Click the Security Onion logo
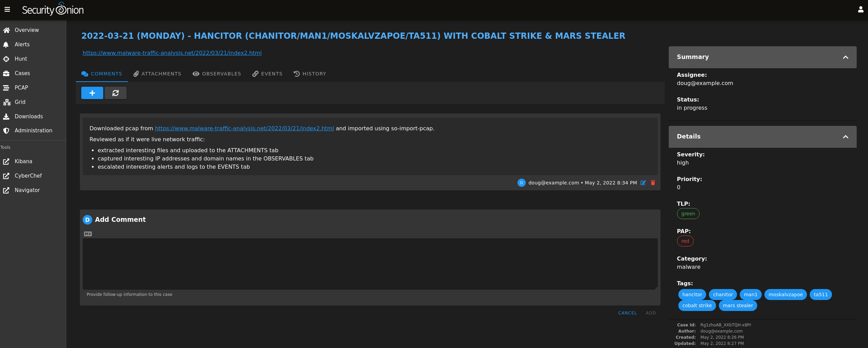This screenshot has width=868, height=348. (53, 10)
